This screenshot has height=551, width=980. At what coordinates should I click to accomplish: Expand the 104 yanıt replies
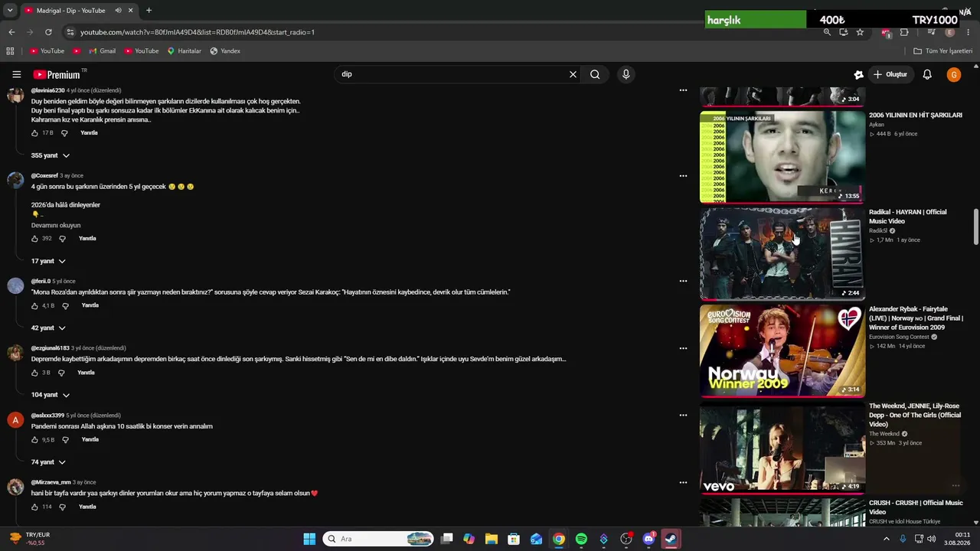(x=51, y=395)
